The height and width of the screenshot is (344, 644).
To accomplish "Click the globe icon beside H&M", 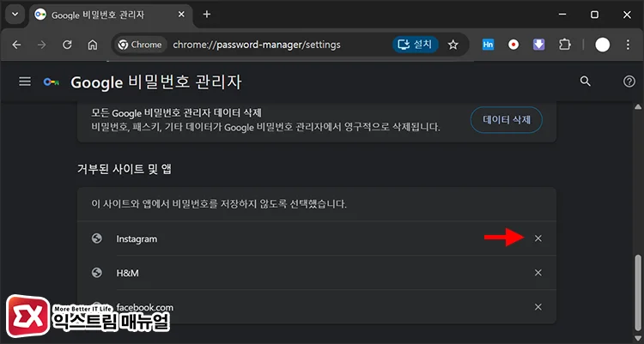I will pos(97,273).
